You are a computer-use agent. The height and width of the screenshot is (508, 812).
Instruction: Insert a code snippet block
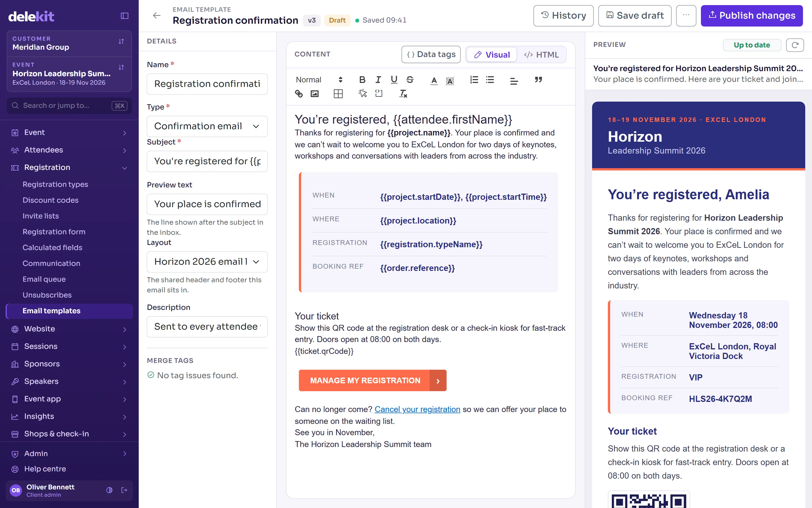tap(378, 94)
